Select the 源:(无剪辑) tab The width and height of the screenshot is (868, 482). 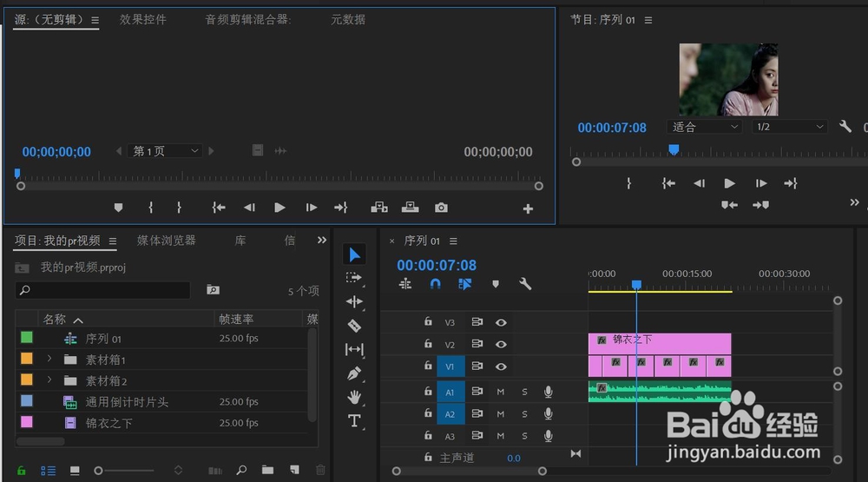[49, 19]
